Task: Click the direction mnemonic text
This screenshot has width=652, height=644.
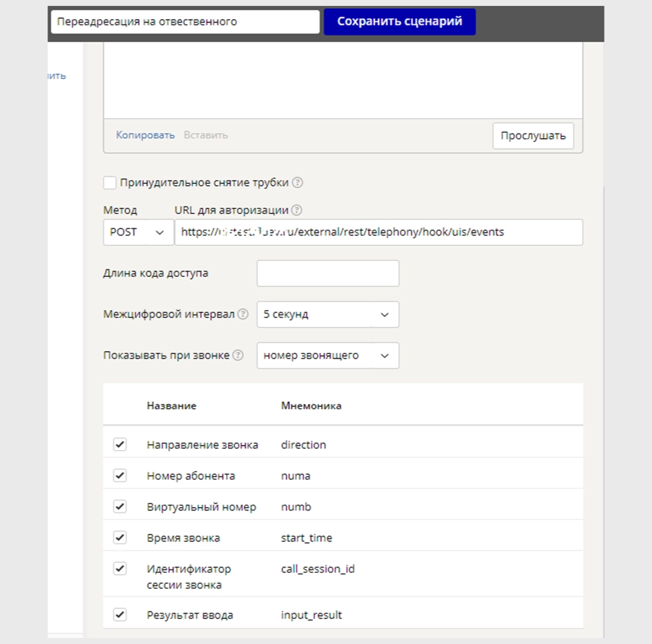Action: (303, 445)
